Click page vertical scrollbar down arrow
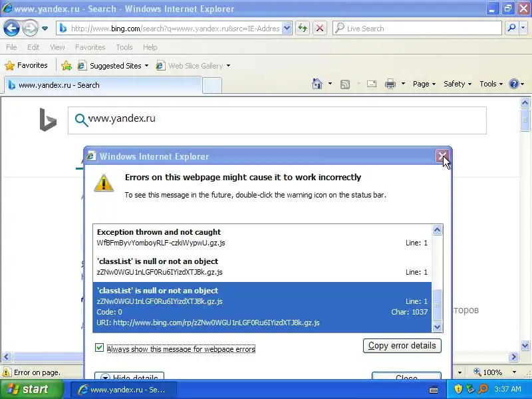The height and width of the screenshot is (399, 532). (525, 345)
